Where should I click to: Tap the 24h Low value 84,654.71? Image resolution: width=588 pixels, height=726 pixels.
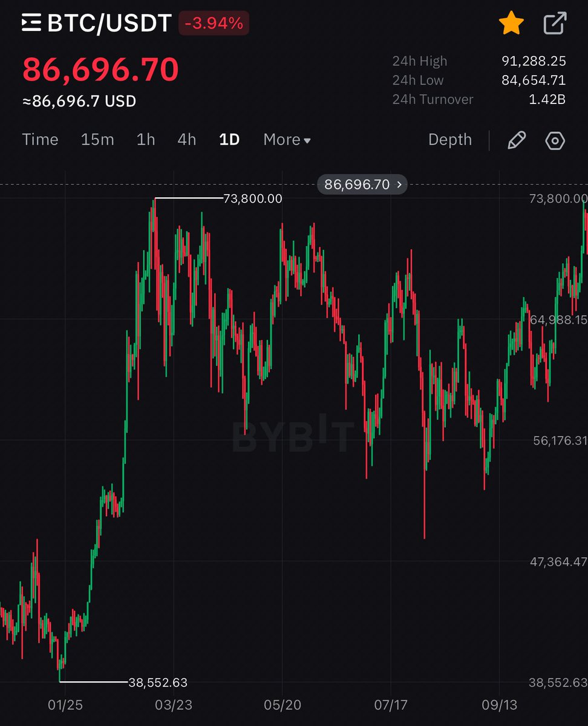[x=534, y=80]
